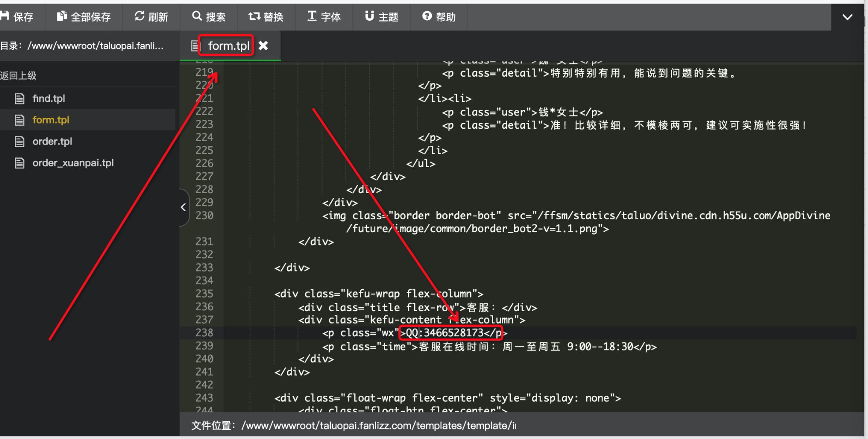Open Theme (主题) settings
Screen dimensions: 868x439
pos(382,17)
